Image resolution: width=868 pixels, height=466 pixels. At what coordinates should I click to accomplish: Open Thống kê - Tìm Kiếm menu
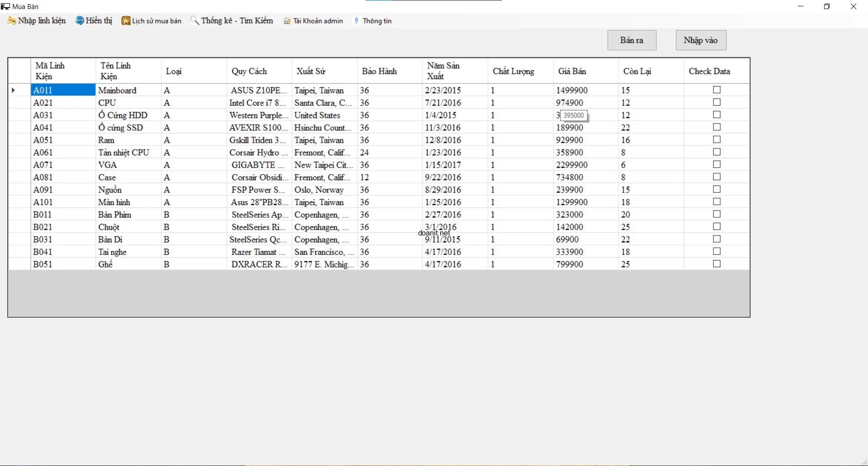click(237, 21)
